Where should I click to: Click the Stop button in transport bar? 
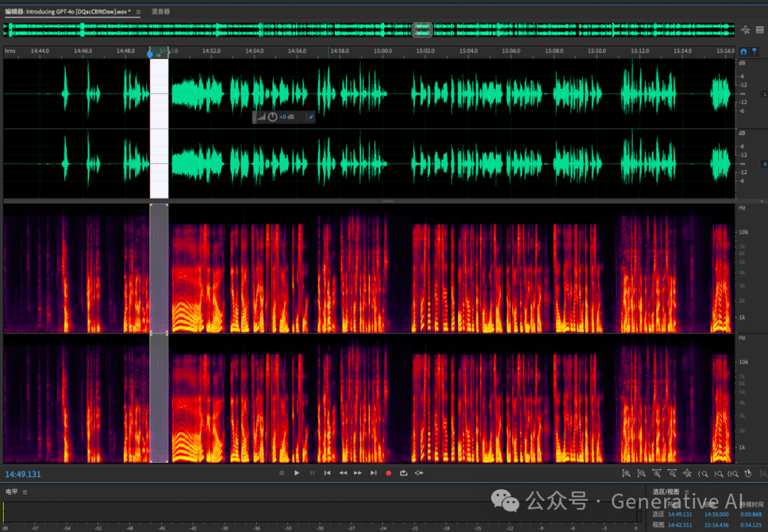[282, 473]
